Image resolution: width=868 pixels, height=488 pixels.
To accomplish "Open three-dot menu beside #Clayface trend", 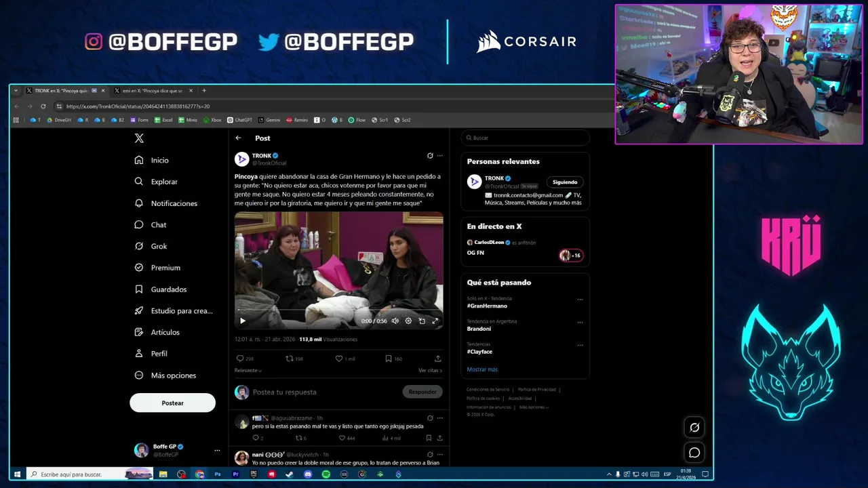I will pos(580,346).
